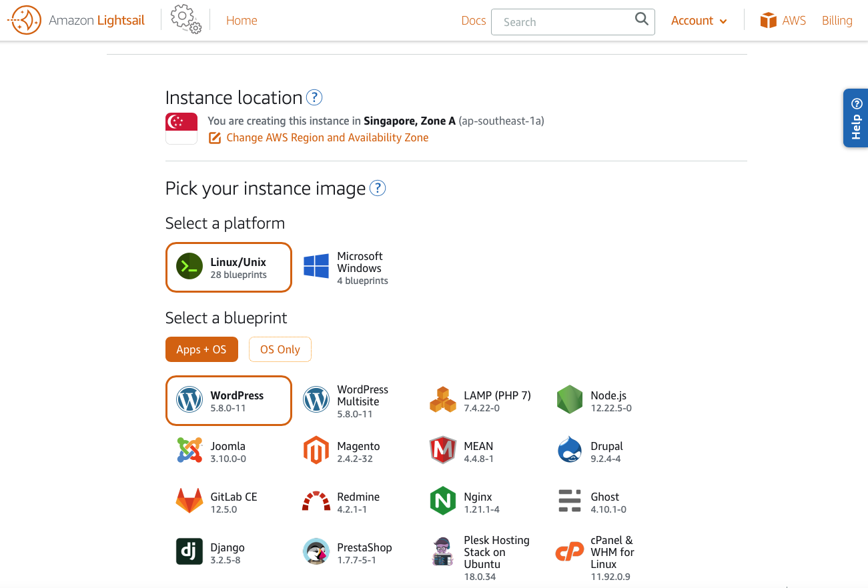This screenshot has height=588, width=868.
Task: Click Change AWS Region and Availability Zone
Action: coord(328,137)
